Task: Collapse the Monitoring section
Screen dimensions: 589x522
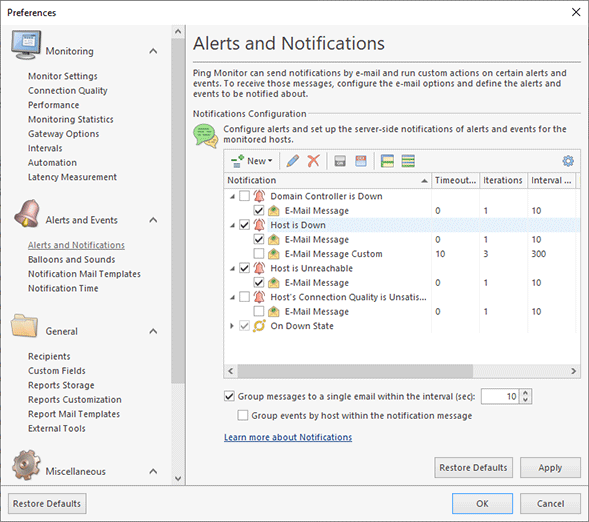Action: 153,51
